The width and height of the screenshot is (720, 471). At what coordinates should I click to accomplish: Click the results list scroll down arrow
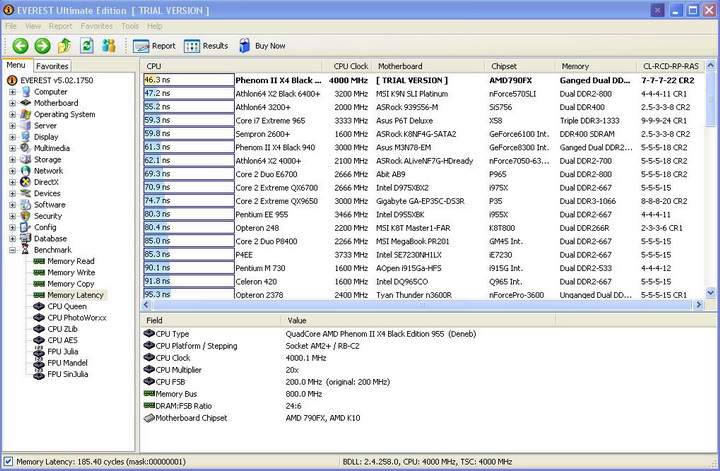710,292
